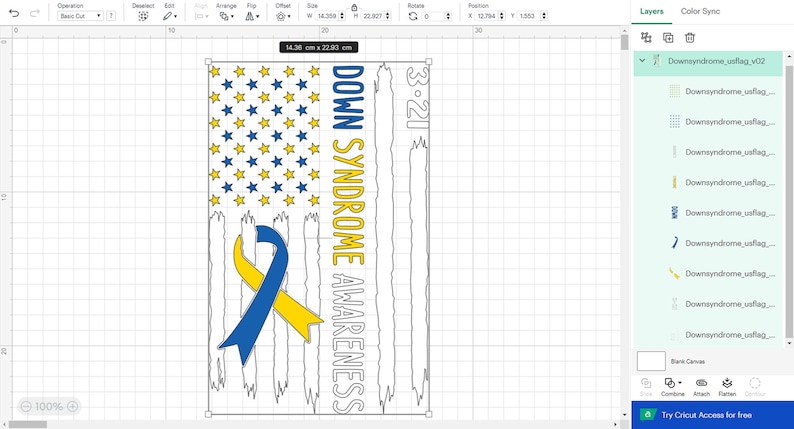Click the Group layers icon

(646, 37)
